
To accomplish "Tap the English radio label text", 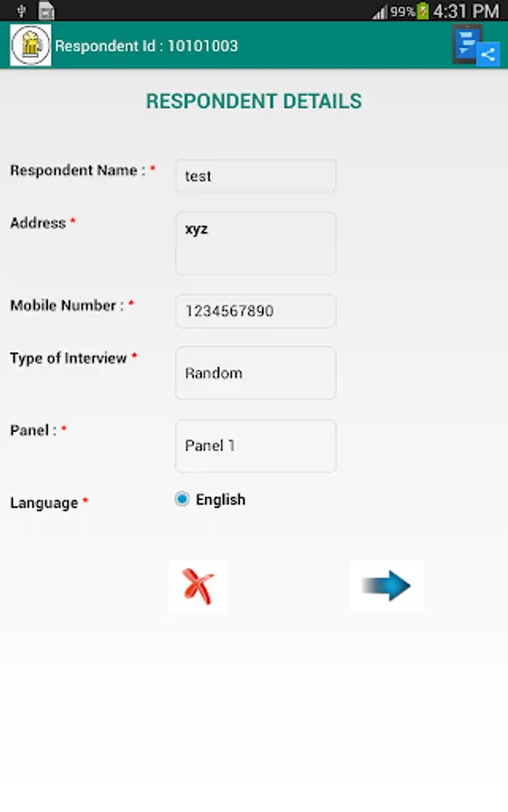I will (x=220, y=500).
